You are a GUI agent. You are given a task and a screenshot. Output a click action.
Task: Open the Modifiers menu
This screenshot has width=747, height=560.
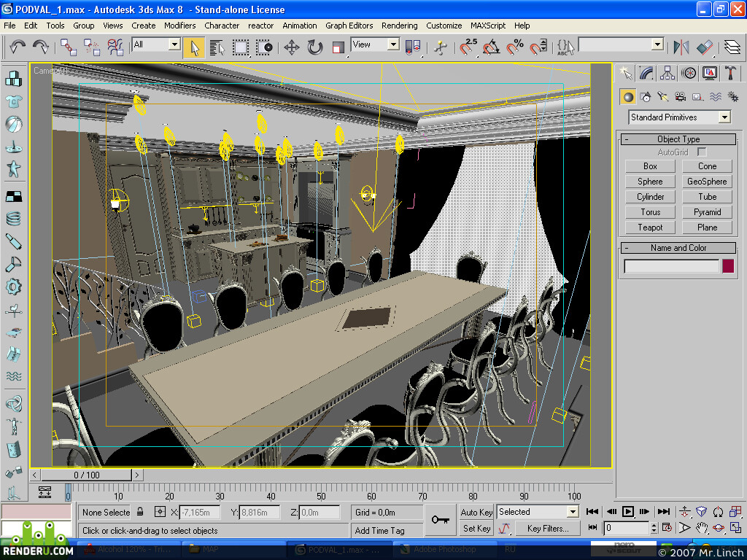pyautogui.click(x=179, y=26)
